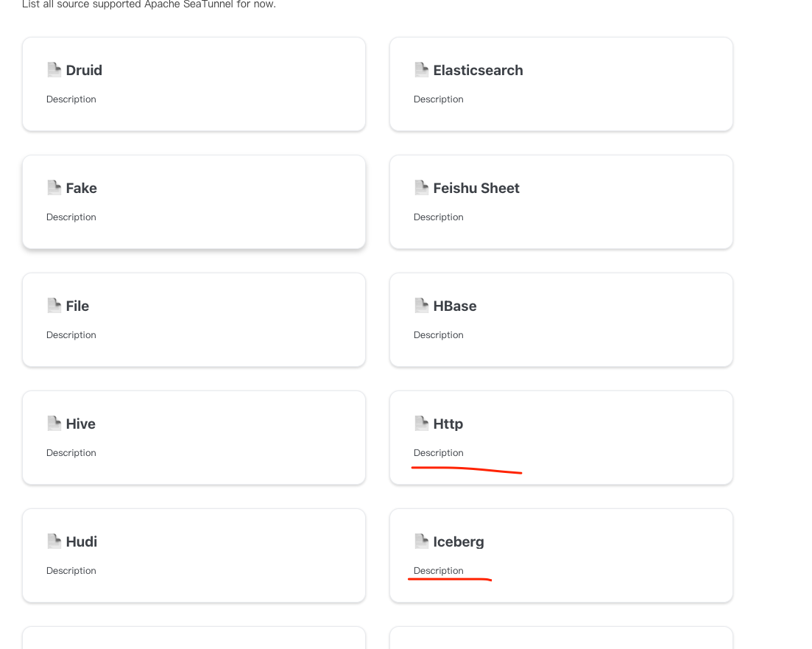Open the Druid source connector card

coord(194,83)
